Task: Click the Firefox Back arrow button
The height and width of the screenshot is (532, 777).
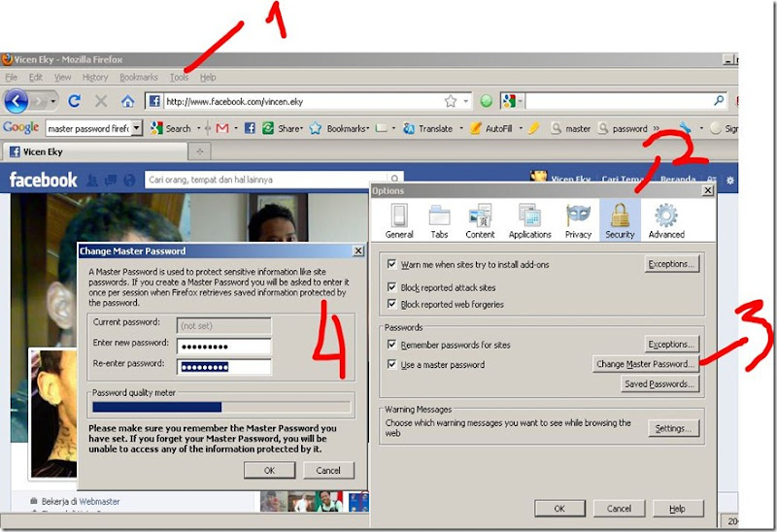Action: [16, 102]
